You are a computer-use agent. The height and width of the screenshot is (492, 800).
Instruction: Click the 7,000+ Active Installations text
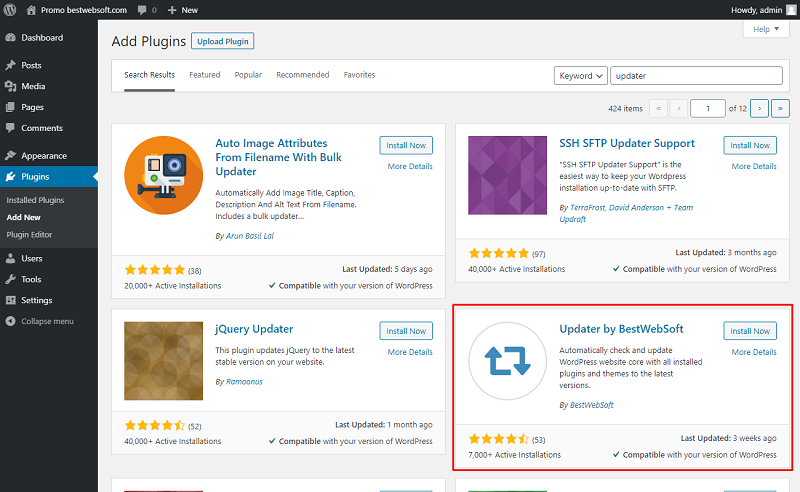pos(514,455)
